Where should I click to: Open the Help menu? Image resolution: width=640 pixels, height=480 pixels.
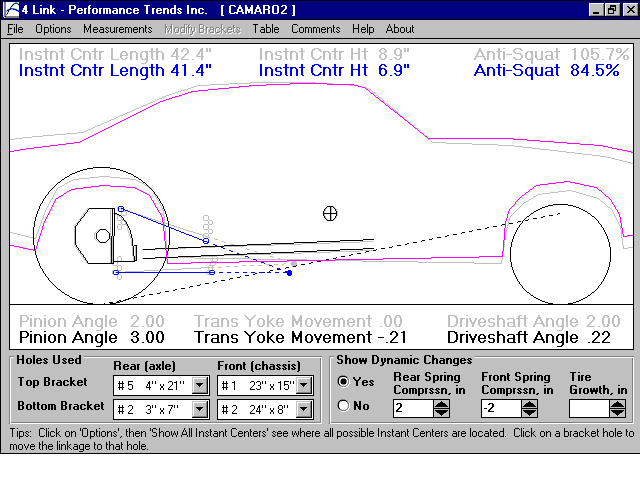[x=363, y=29]
